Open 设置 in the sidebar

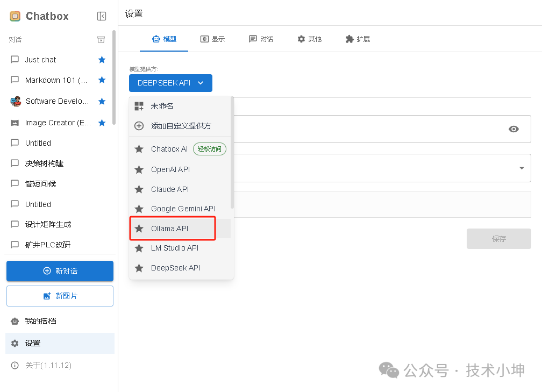click(60, 343)
